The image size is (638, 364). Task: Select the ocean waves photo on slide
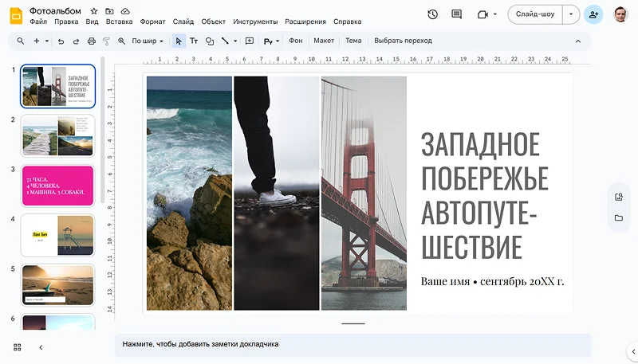click(x=189, y=194)
